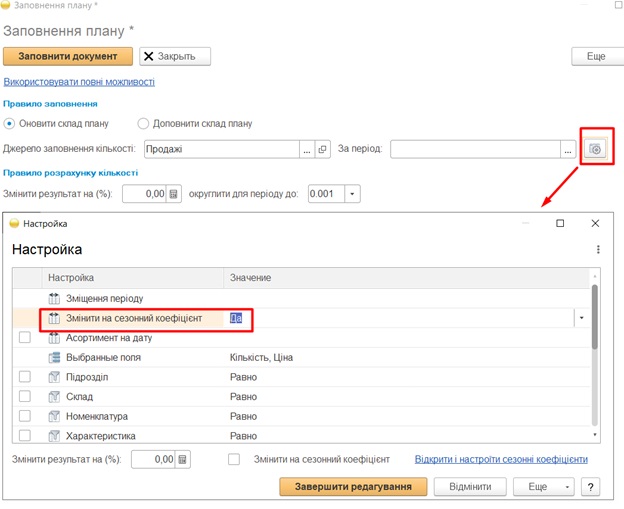Image resolution: width=624 pixels, height=509 pixels.
Task: Open the top Еще menu button
Action: (x=595, y=56)
